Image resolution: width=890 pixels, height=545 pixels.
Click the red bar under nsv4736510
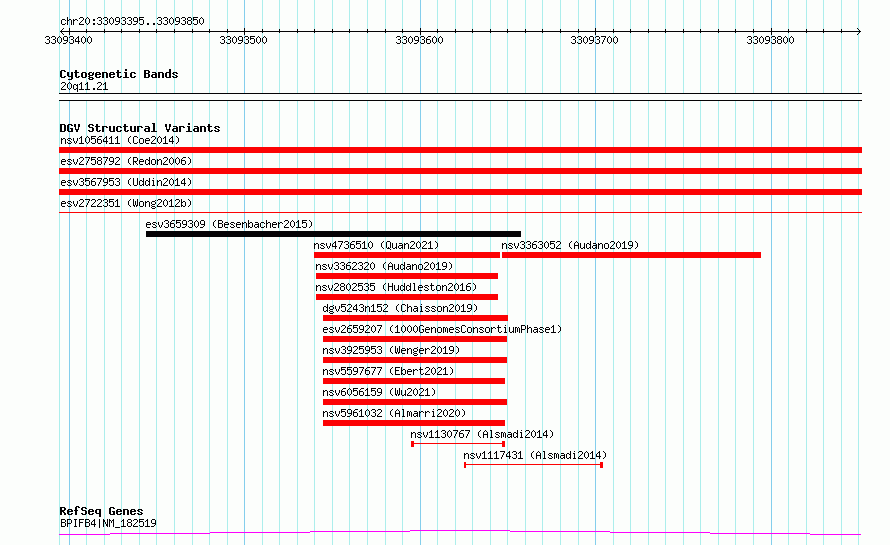point(407,255)
